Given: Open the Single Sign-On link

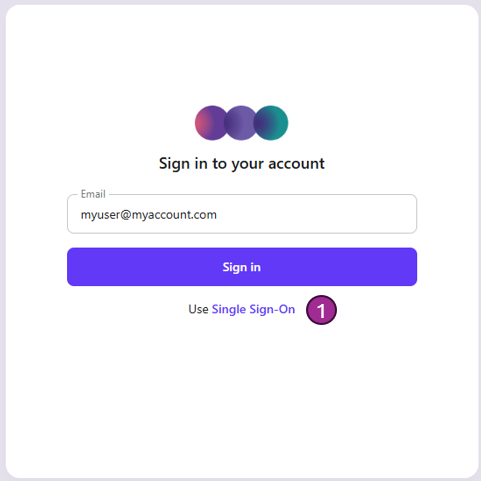Looking at the screenshot, I should [x=253, y=309].
